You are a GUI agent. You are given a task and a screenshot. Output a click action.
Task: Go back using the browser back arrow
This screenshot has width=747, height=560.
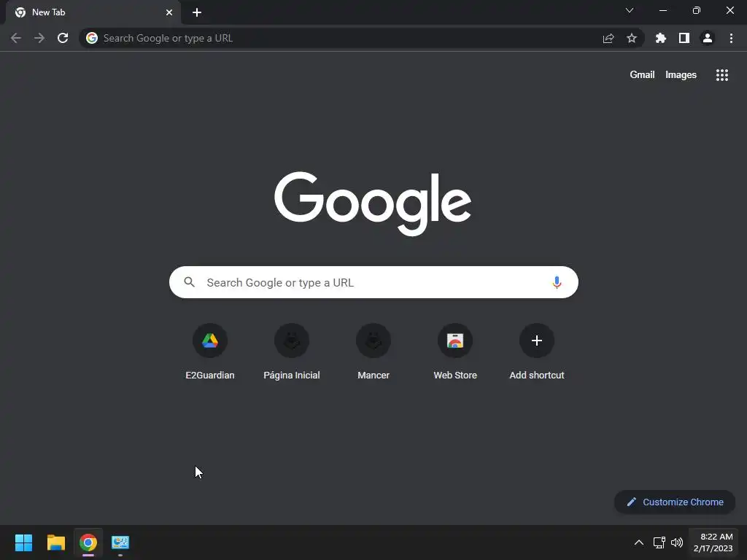pos(16,38)
